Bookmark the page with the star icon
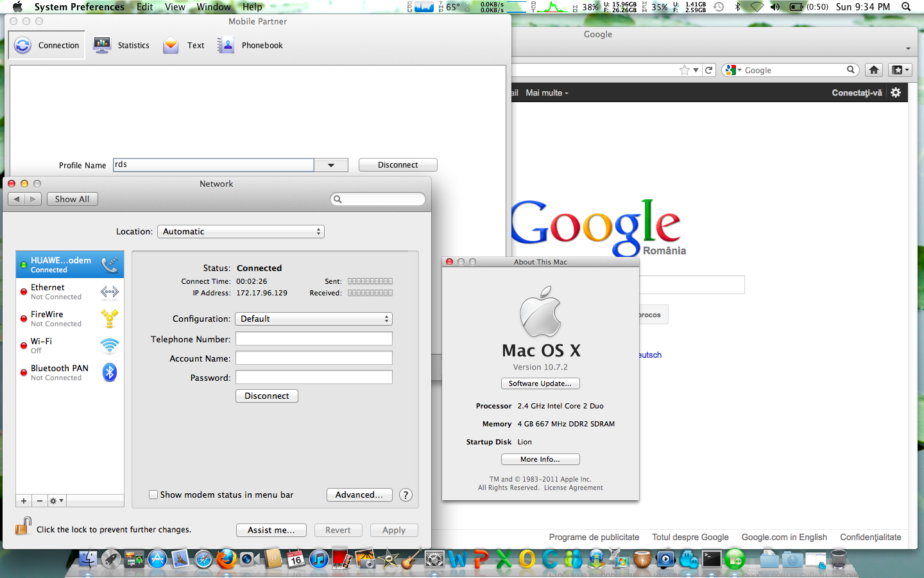The image size is (924, 578). tap(685, 70)
